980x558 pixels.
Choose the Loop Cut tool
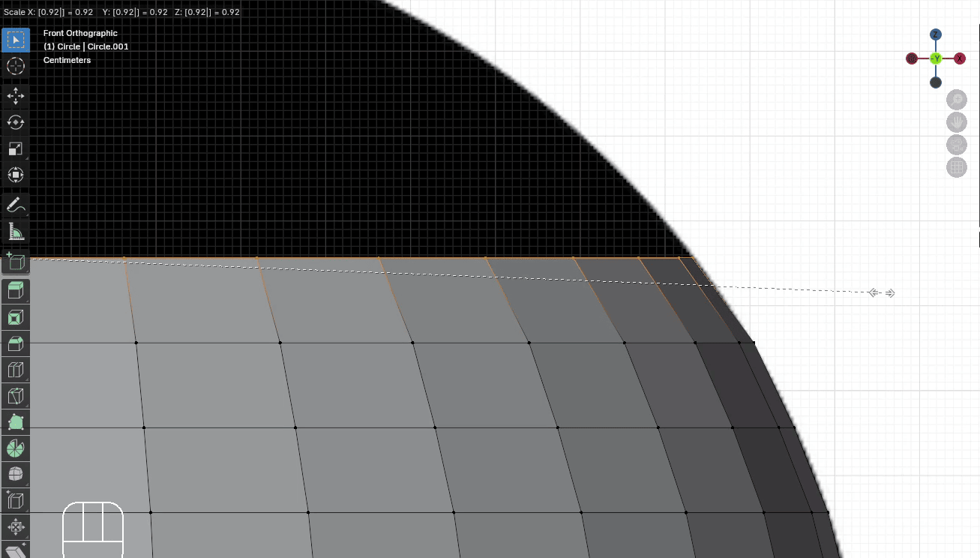pyautogui.click(x=16, y=370)
